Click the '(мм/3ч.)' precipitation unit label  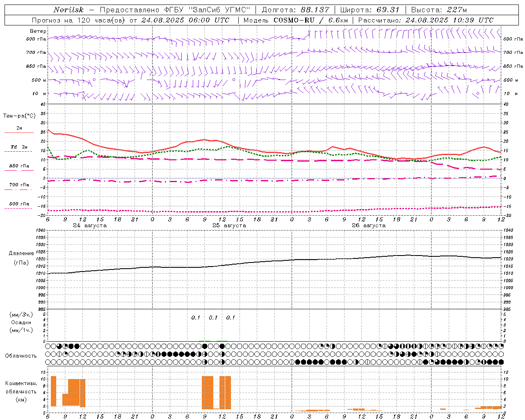click(x=21, y=315)
